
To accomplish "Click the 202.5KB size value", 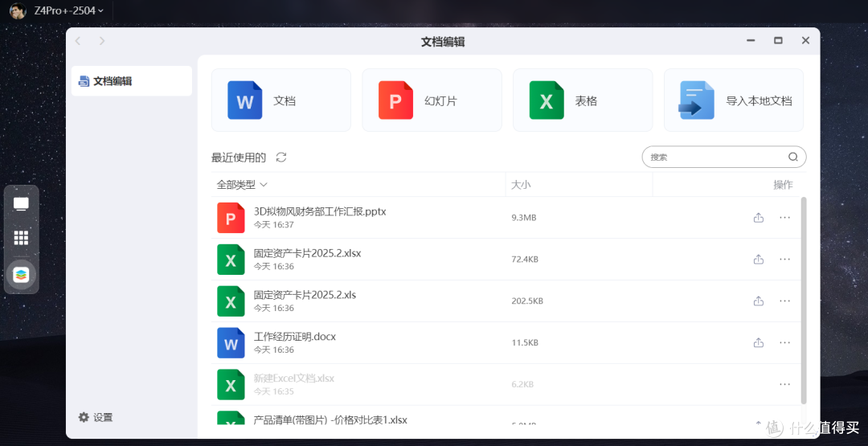I will coord(527,301).
